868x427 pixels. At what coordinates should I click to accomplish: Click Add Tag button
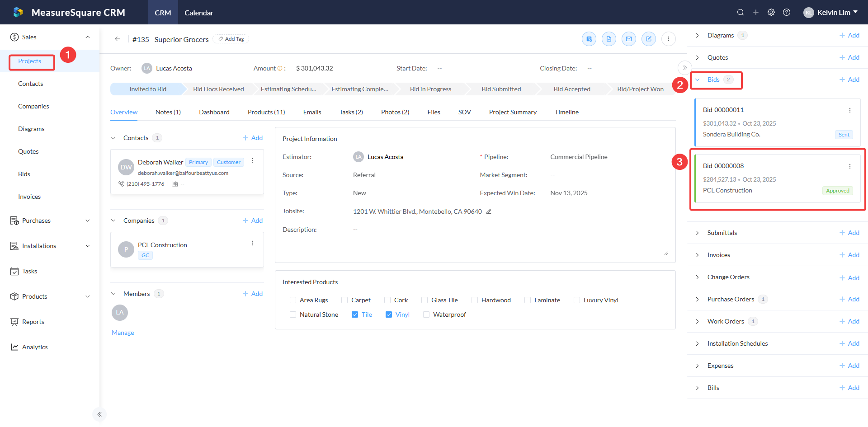[231, 39]
